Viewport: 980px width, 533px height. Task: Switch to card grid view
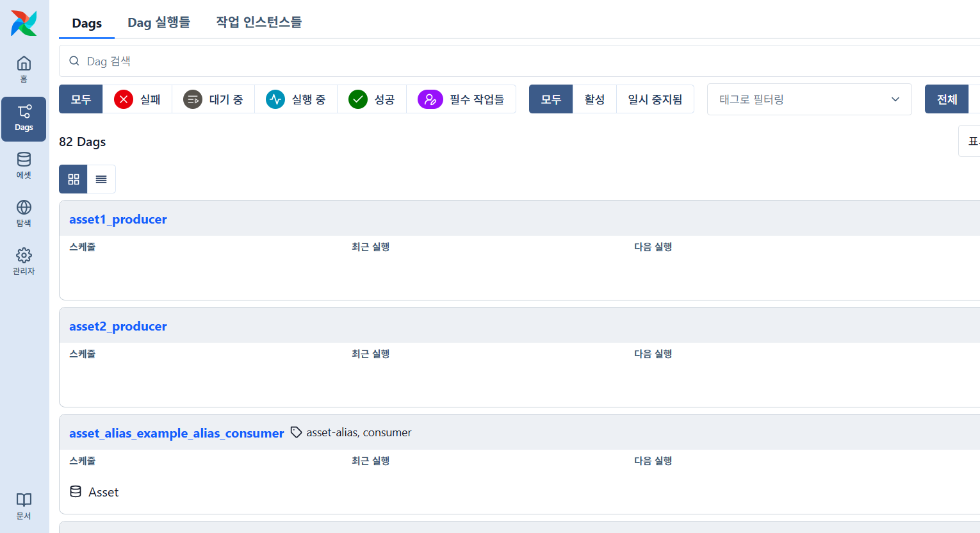(x=74, y=179)
